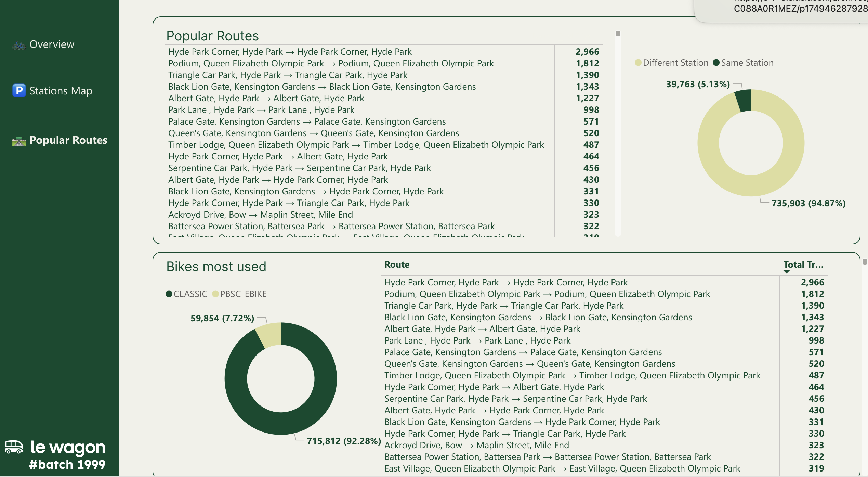Switch to the Stations Map page
This screenshot has height=477, width=868.
click(61, 91)
